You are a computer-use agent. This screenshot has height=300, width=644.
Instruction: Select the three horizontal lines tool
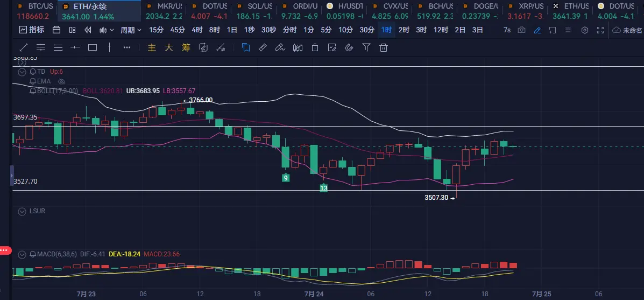click(x=58, y=47)
